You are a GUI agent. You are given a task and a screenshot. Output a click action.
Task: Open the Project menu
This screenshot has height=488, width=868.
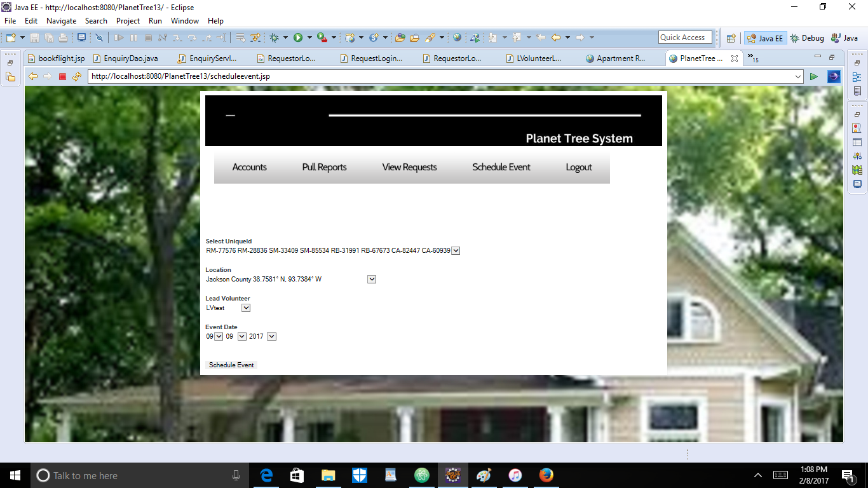(128, 21)
